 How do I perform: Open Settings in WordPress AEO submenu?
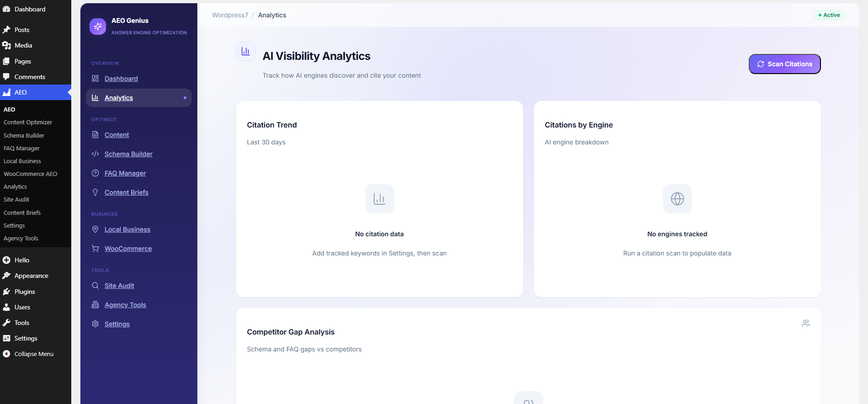(14, 226)
